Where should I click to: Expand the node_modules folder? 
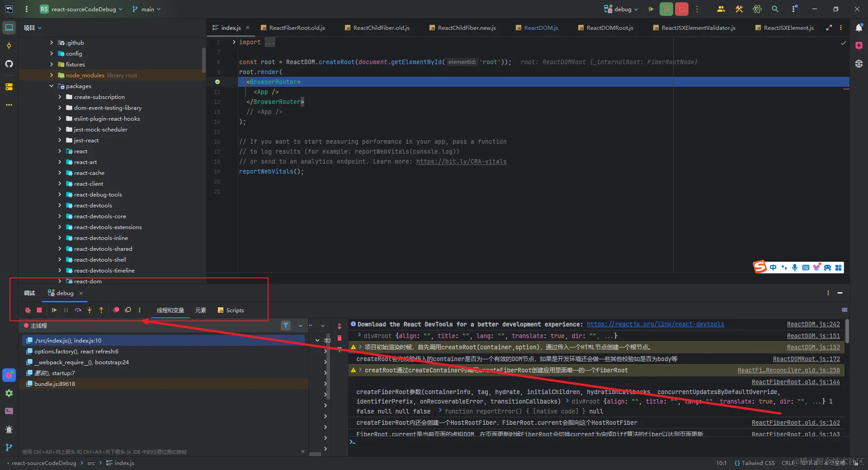pos(52,75)
